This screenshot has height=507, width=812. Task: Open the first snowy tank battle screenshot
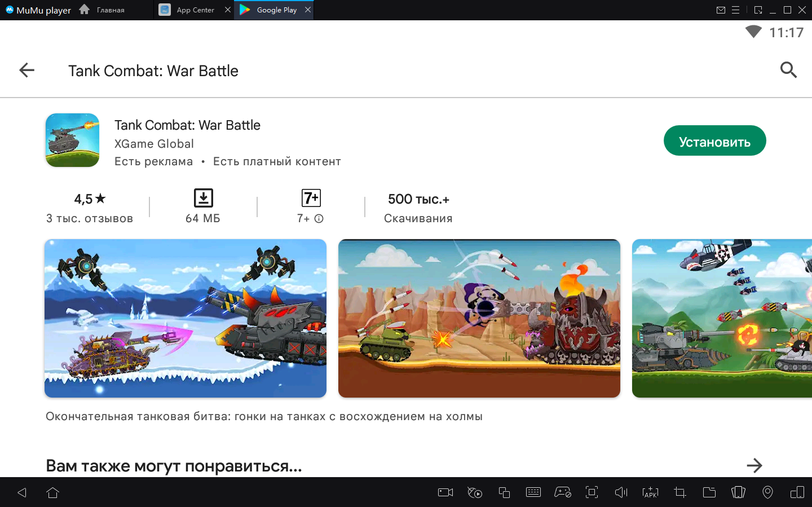point(186,318)
